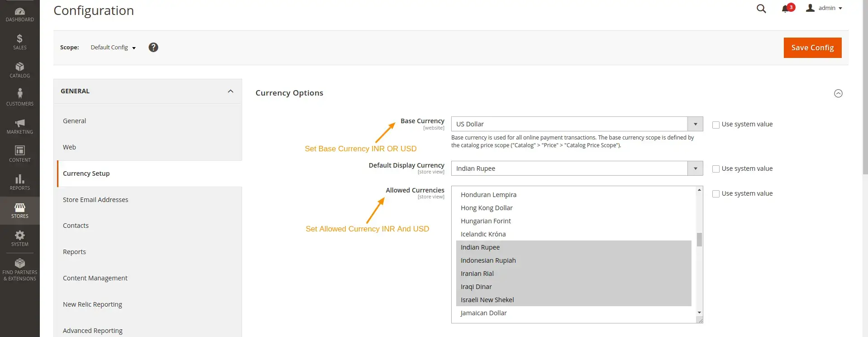Viewport: 868px width, 337px height.
Task: Click the admin user avatar icon
Action: [x=810, y=8]
